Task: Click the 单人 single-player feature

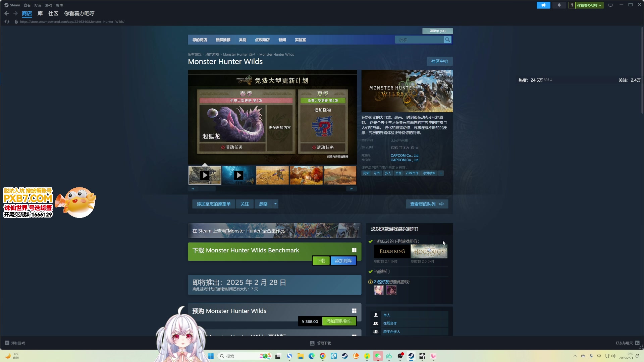Action: [409, 315]
